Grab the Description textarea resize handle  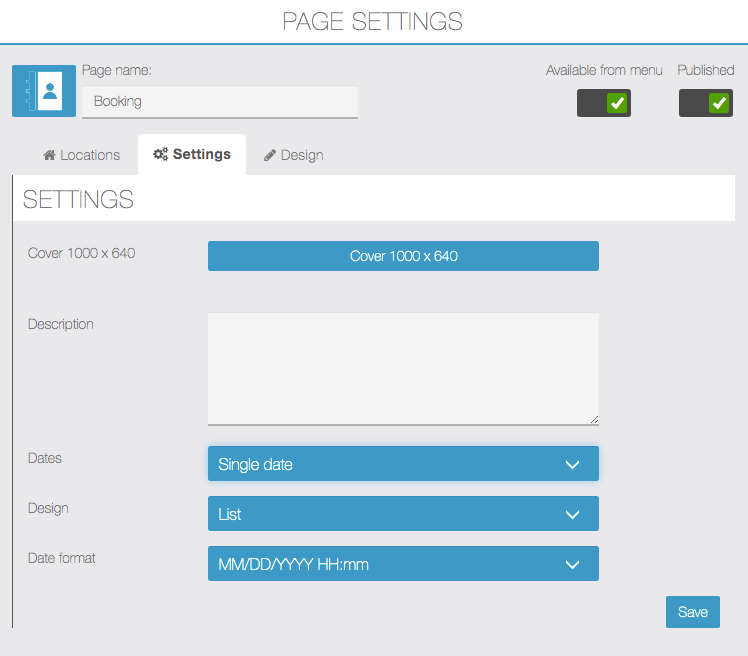594,420
